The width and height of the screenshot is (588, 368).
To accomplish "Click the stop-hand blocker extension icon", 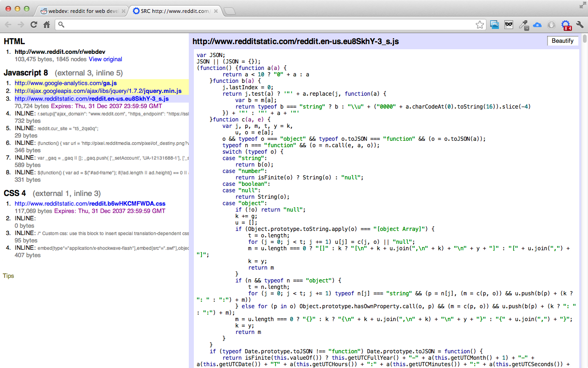I will coord(551,25).
